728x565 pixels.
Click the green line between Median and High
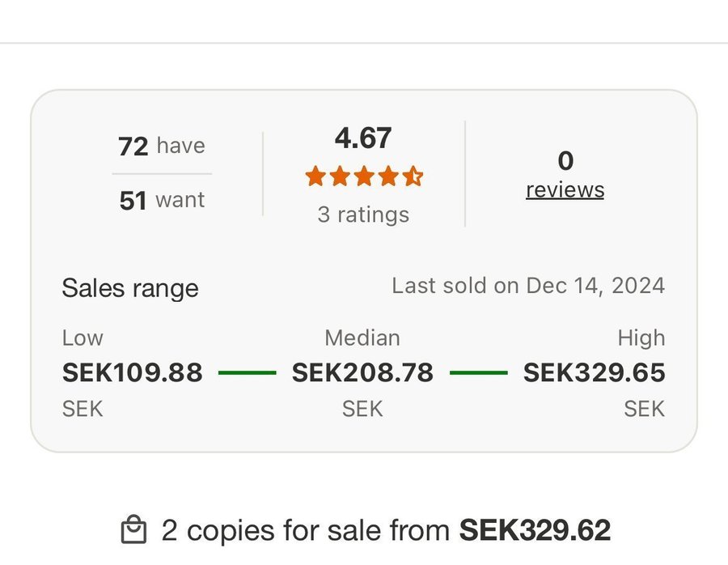point(478,373)
